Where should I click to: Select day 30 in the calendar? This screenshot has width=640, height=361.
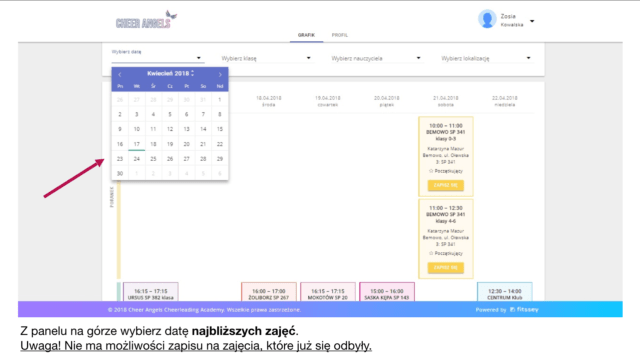120,174
